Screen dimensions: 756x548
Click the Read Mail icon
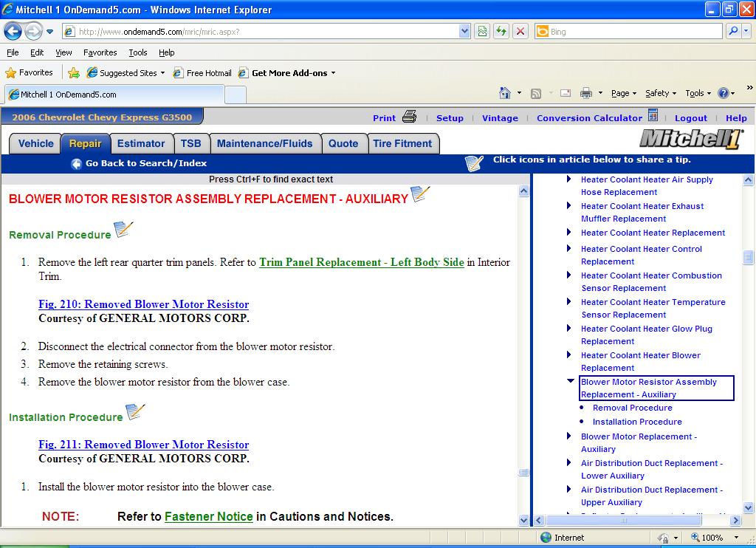click(566, 93)
